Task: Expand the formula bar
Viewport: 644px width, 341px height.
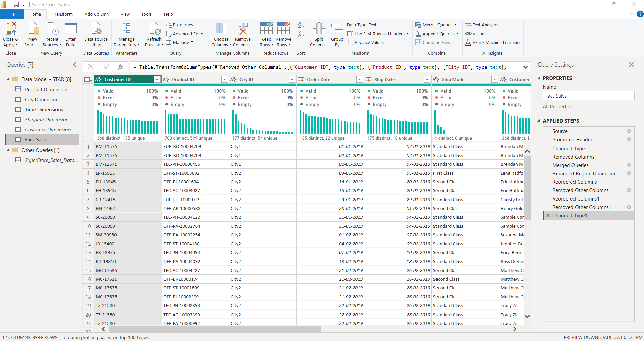Action: point(525,67)
